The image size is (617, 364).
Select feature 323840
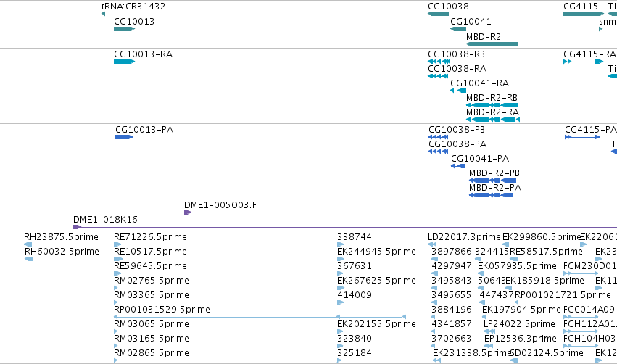[339, 347]
